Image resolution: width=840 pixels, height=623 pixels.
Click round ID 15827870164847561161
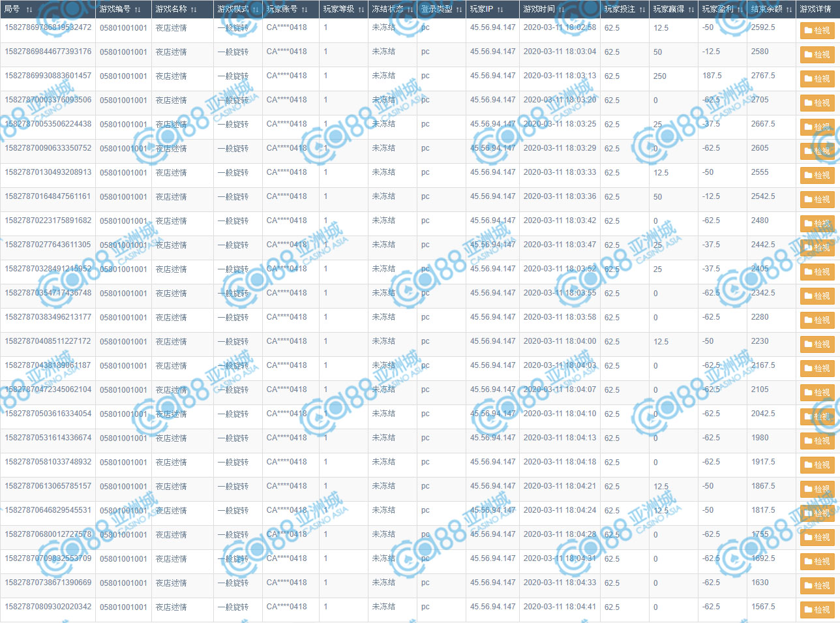48,196
